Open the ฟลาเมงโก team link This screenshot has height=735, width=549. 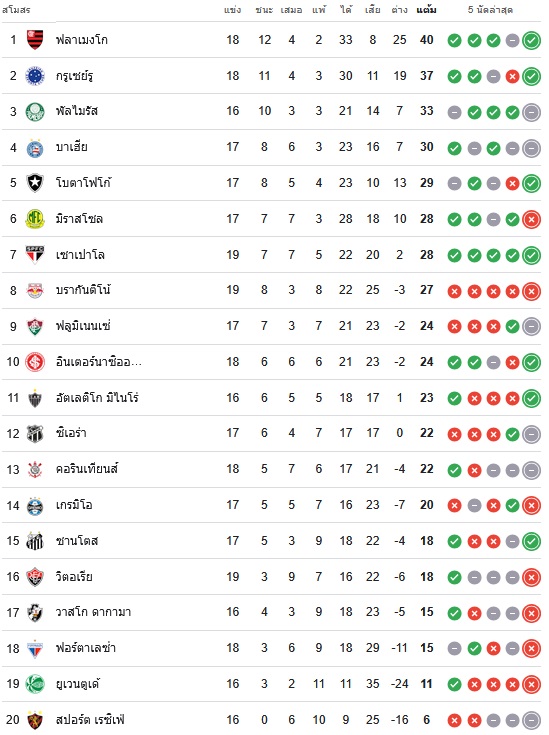point(82,40)
